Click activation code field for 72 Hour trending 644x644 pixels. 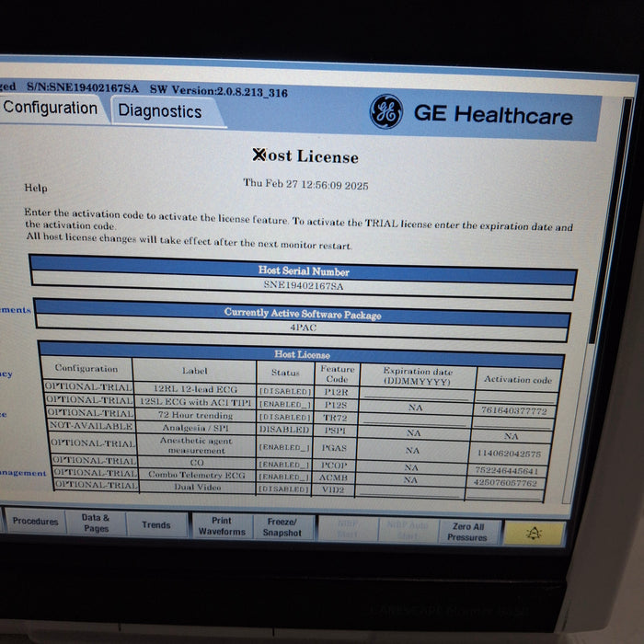point(512,423)
